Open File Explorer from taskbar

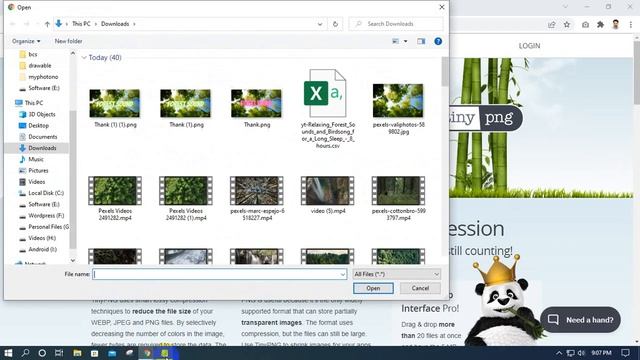[x=77, y=353]
